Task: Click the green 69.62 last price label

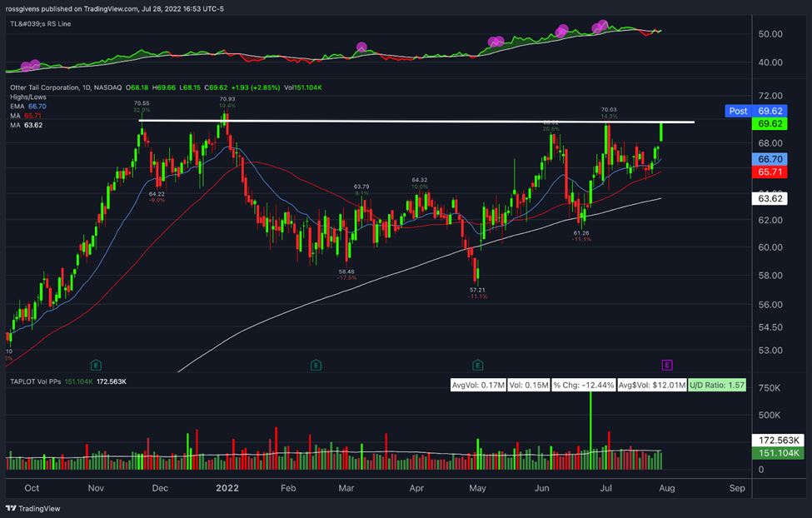Action: click(x=770, y=124)
